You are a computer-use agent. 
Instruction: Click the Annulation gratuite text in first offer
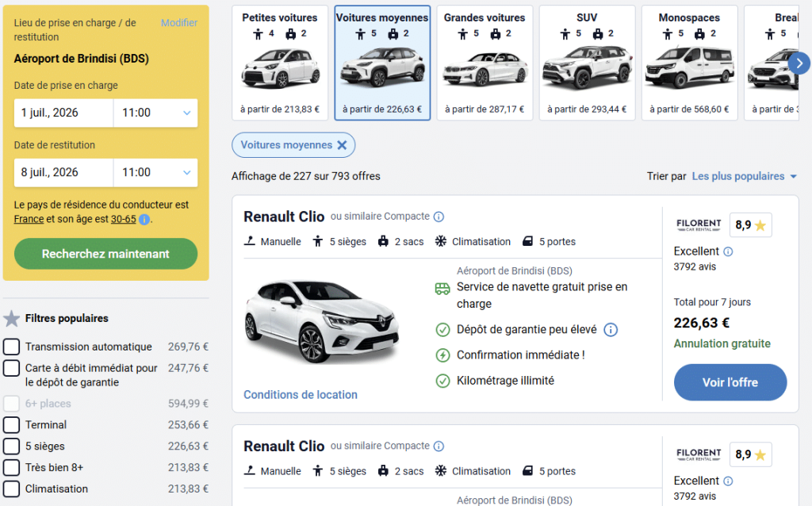722,344
